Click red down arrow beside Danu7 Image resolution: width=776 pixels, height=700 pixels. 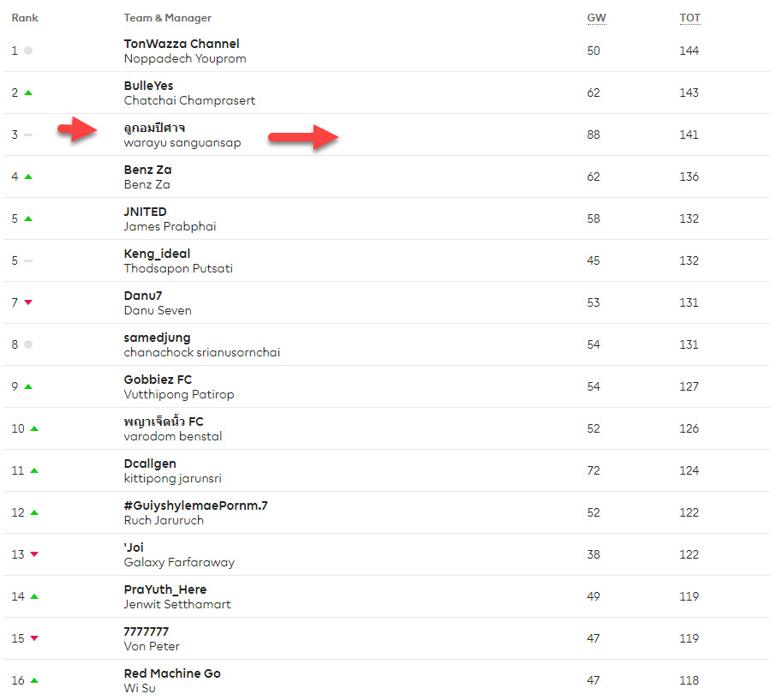click(x=28, y=302)
